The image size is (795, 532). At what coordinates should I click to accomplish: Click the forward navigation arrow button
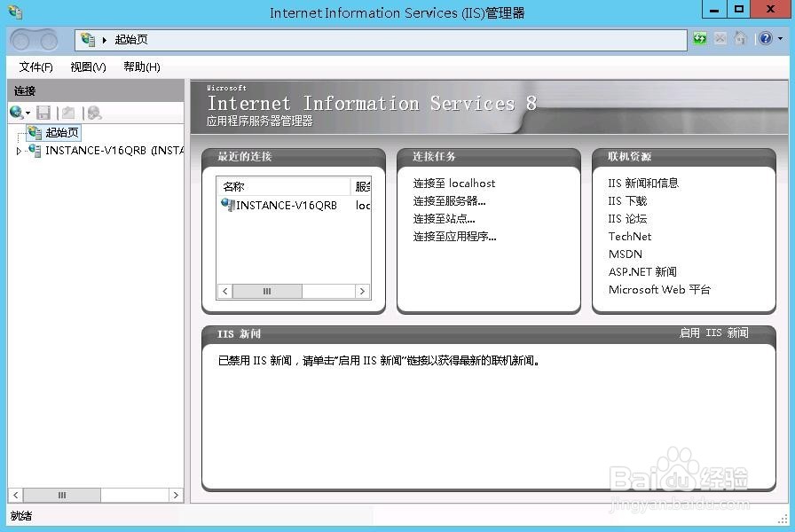pyautogui.click(x=49, y=40)
